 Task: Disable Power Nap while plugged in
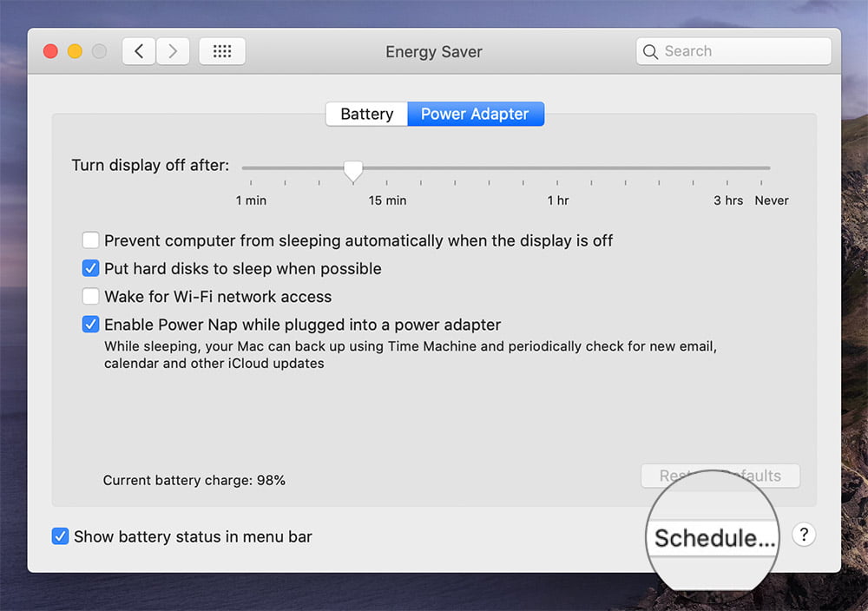click(x=90, y=325)
